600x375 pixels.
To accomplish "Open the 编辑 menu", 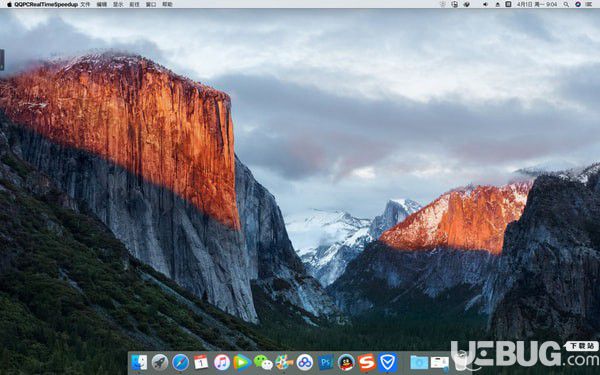I will (102, 4).
